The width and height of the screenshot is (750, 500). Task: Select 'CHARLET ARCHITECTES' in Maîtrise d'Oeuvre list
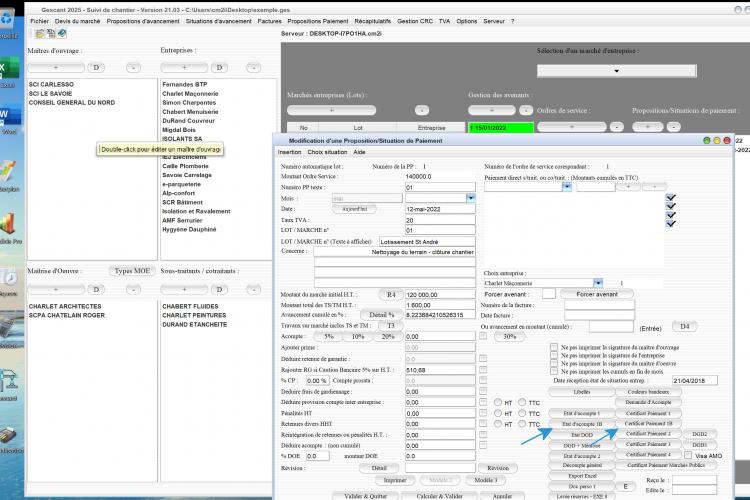pos(65,306)
